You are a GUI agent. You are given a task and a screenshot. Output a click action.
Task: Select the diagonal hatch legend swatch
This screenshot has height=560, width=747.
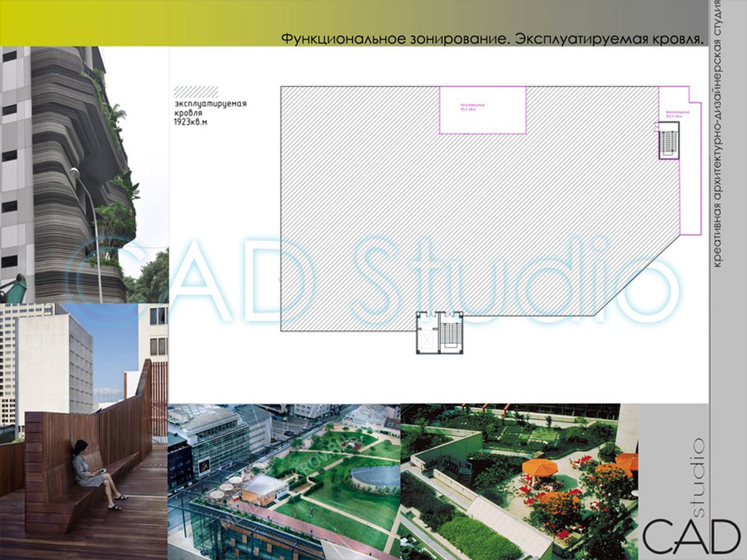click(197, 92)
